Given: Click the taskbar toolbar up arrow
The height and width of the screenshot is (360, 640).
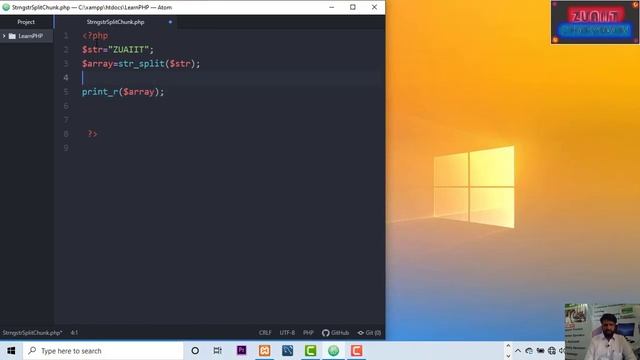Looking at the screenshot, I should [508, 346].
